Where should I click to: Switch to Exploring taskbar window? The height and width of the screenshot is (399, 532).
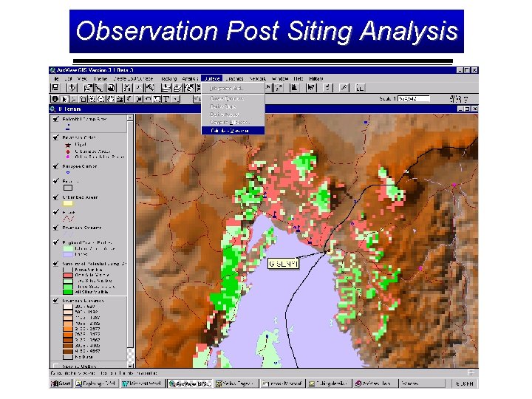96,383
